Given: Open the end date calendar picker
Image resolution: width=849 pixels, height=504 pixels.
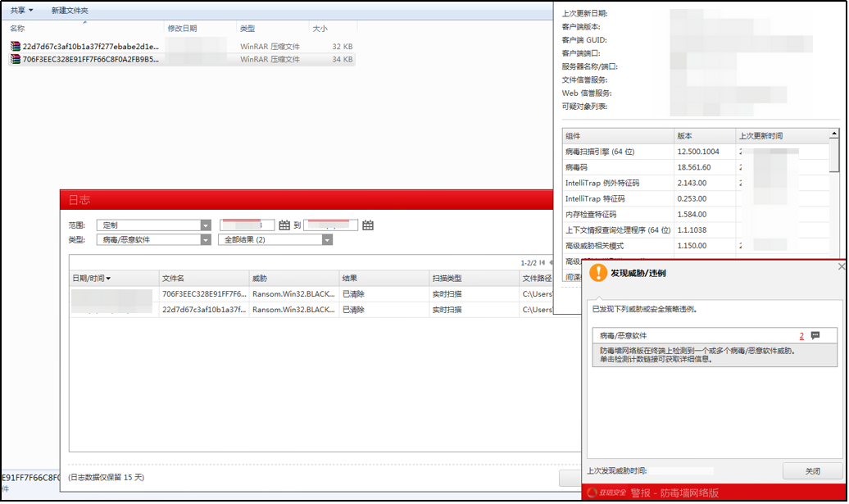Looking at the screenshot, I should 368,225.
